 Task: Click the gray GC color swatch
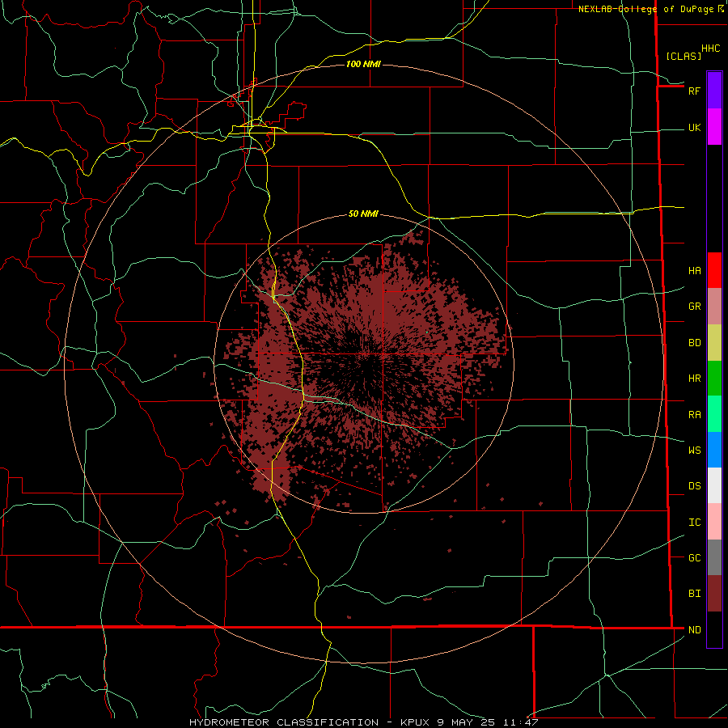coord(714,557)
